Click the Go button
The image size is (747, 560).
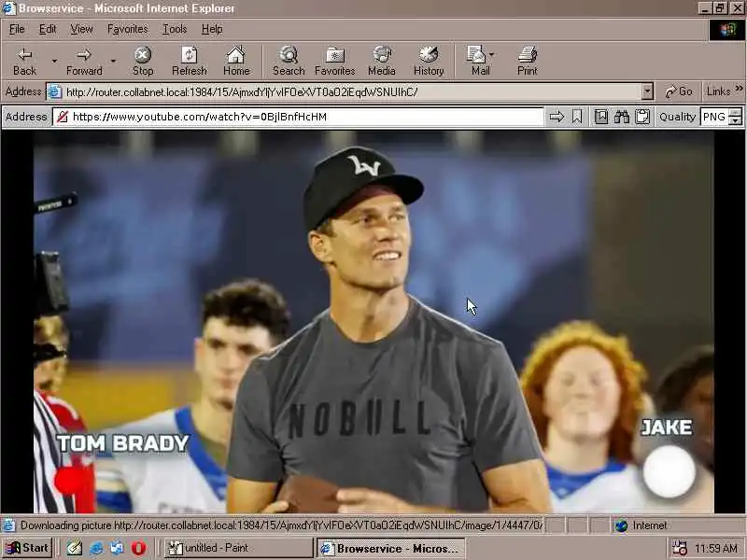679,91
